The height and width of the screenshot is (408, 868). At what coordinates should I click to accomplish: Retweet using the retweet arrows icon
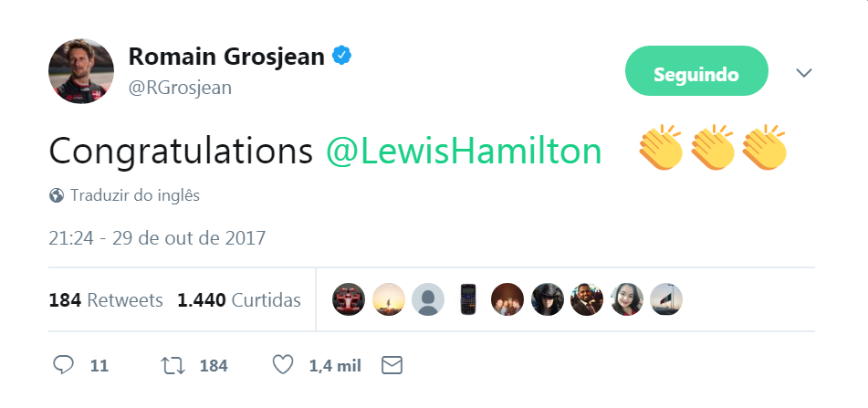[172, 365]
